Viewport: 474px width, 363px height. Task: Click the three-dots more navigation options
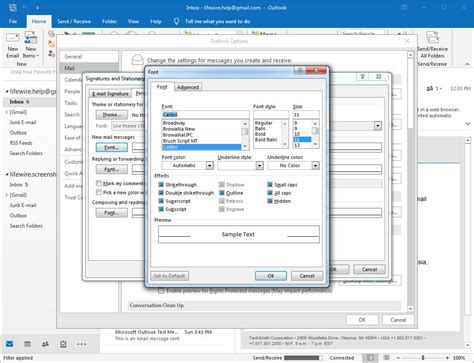[x=82, y=344]
